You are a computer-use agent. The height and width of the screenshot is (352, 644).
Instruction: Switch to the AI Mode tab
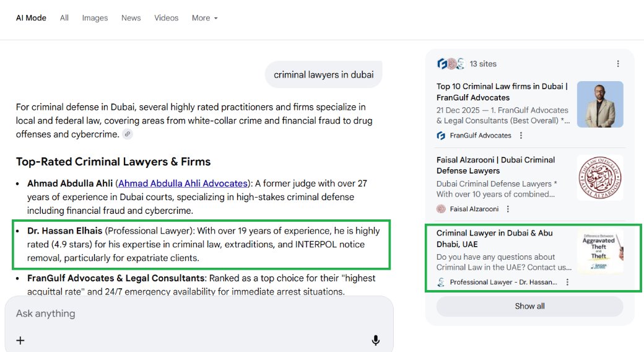(31, 18)
